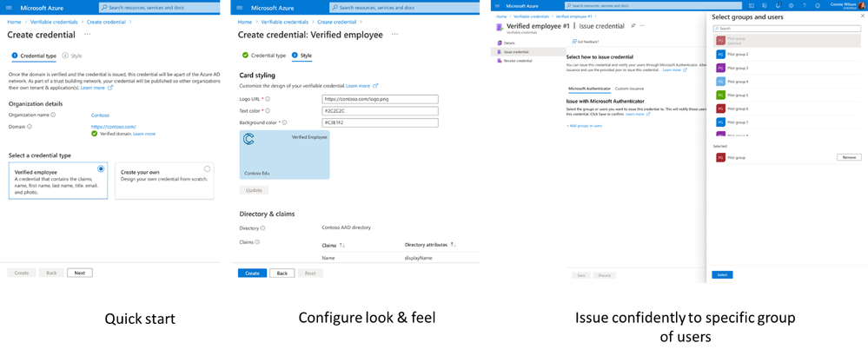Click Back on the Style step screen
Screen dimensions: 868x356
[x=282, y=274]
